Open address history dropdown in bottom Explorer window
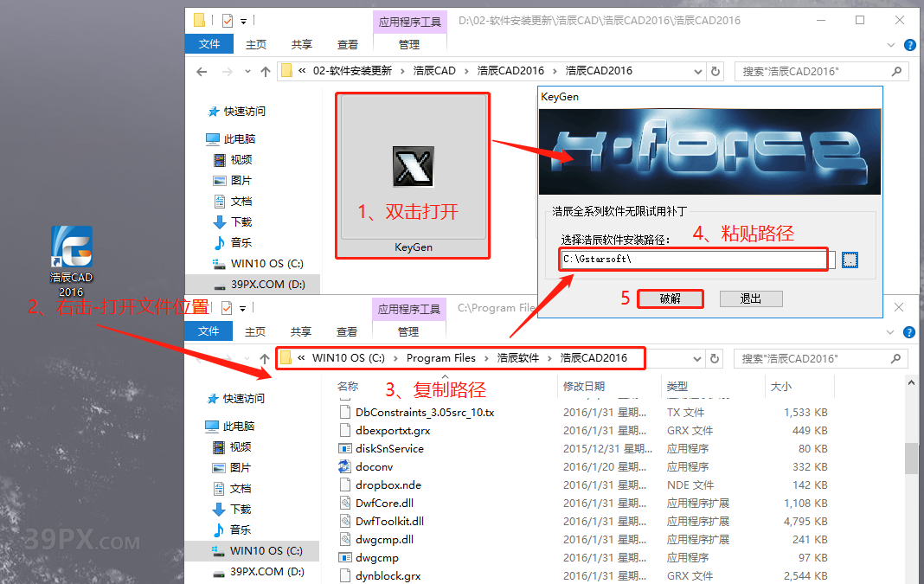Viewport: 924px width, 584px height. coord(697,359)
